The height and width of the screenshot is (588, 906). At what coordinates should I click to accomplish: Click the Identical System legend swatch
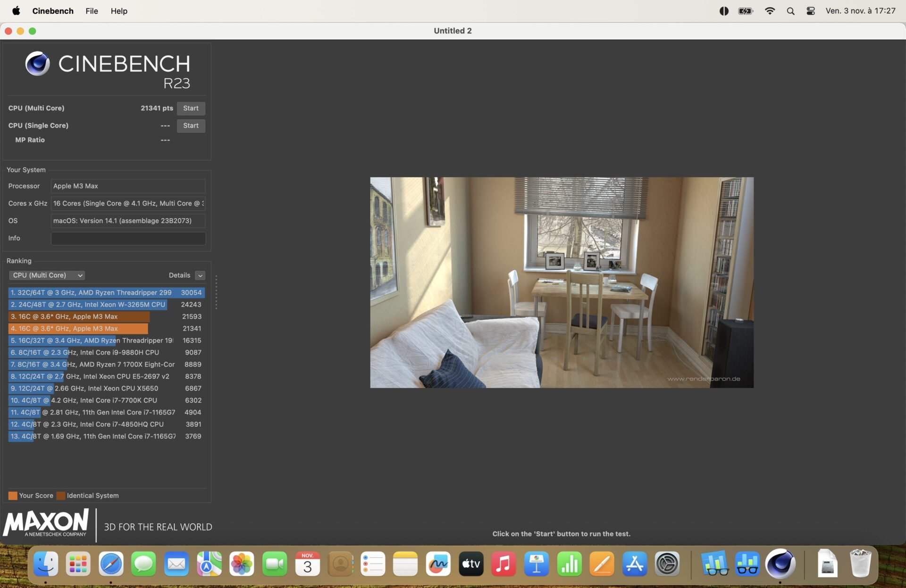click(60, 496)
